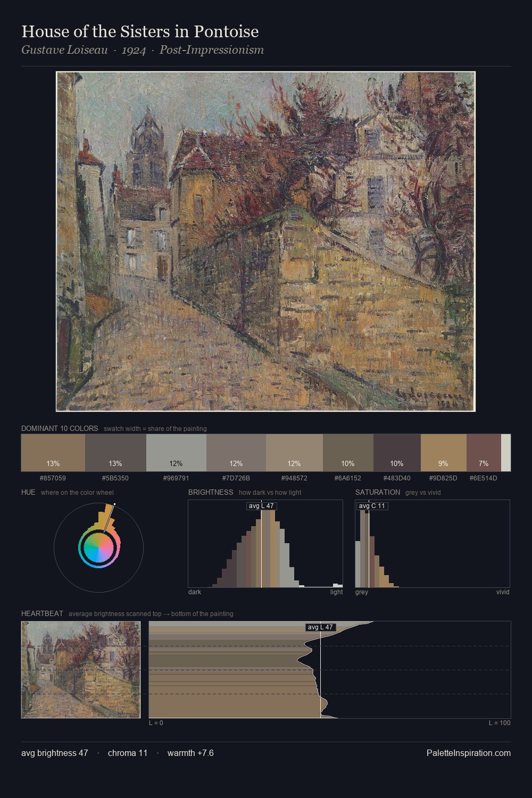This screenshot has height=798, width=532.
Task: Click the HEARTBEAT section heading
Action: click(x=42, y=613)
